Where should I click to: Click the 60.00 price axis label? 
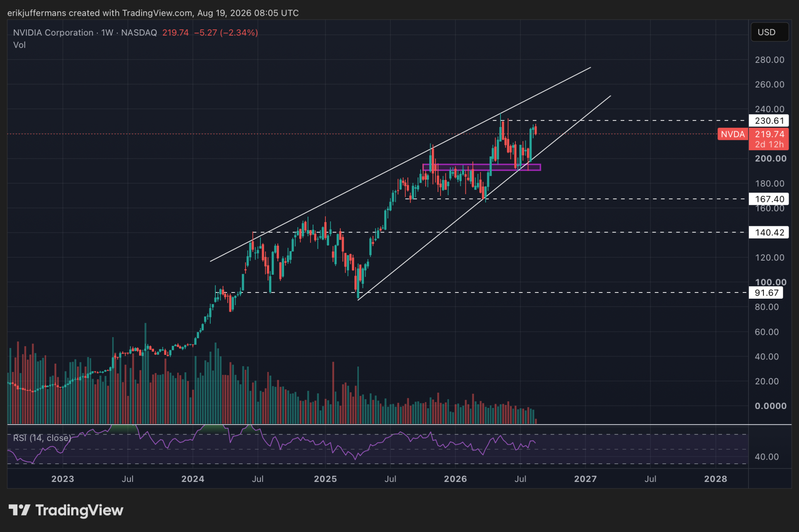[x=767, y=332]
